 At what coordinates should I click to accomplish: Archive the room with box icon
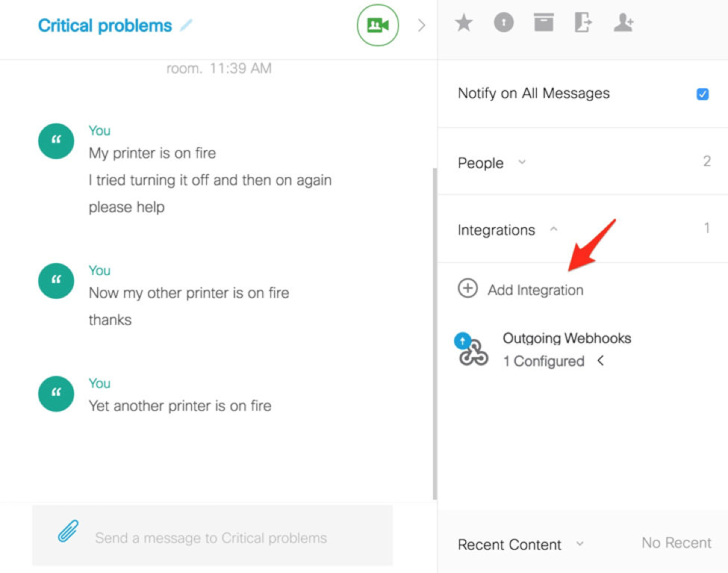point(544,22)
